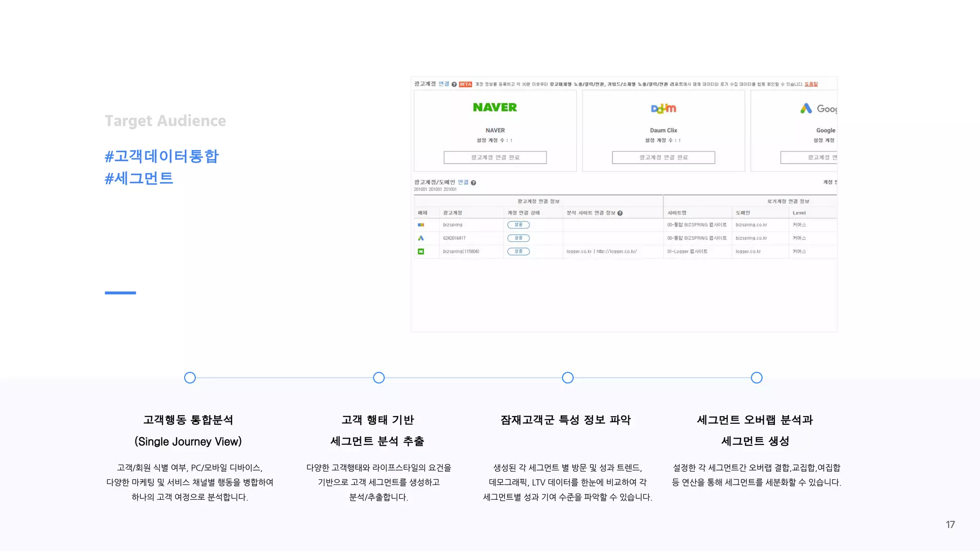The width and height of the screenshot is (980, 551).
Task: Click the red BETA badge
Action: (x=466, y=84)
